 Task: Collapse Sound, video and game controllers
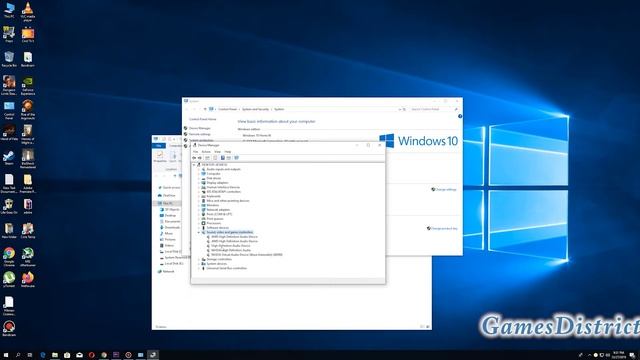coord(199,232)
